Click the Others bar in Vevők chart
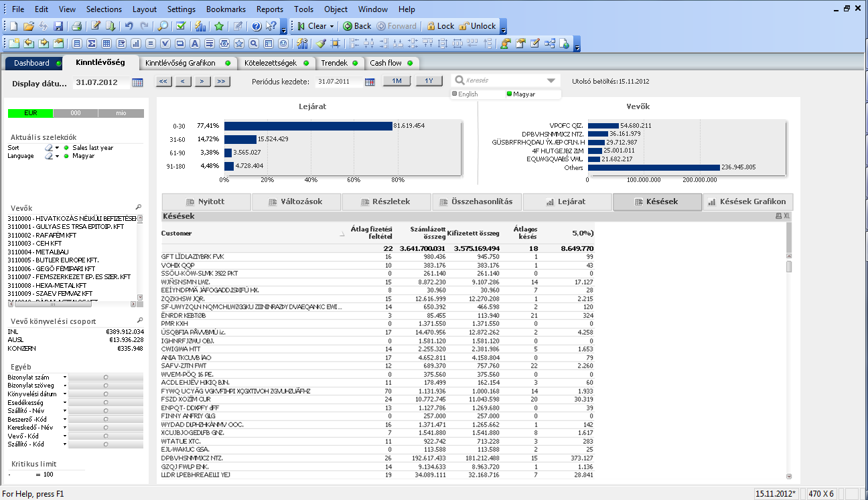 (654, 167)
